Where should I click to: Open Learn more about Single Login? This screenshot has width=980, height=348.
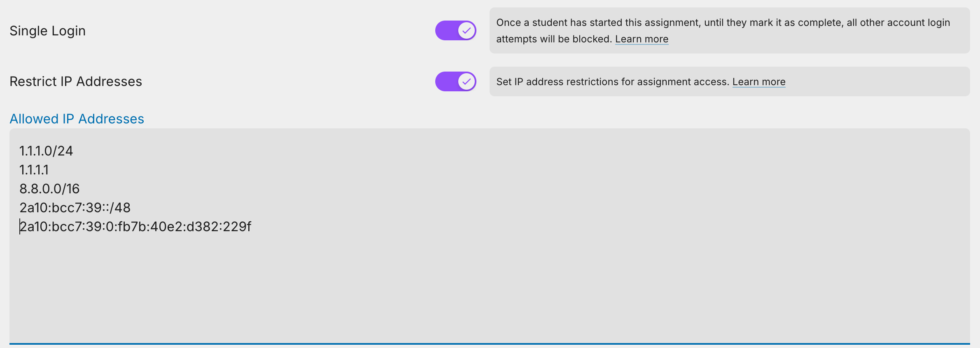coord(642,39)
